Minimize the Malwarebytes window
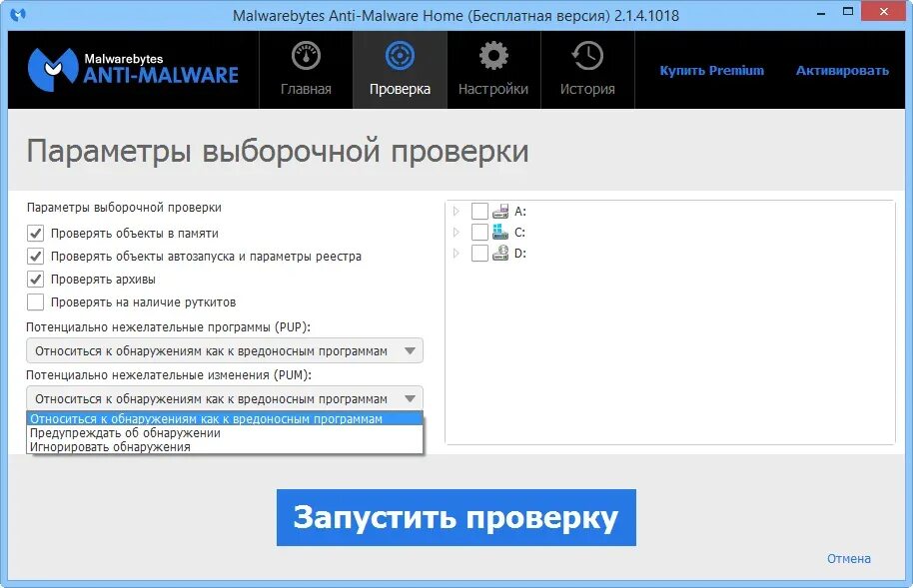 821,13
